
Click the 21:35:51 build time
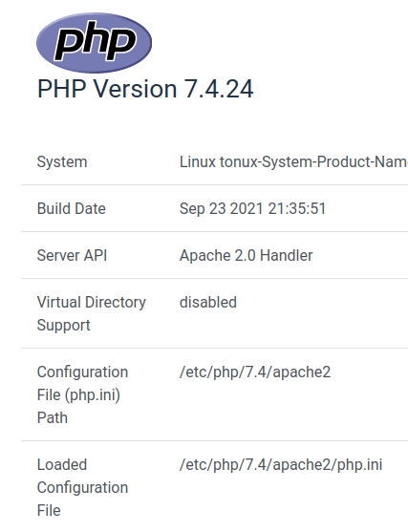(297, 208)
